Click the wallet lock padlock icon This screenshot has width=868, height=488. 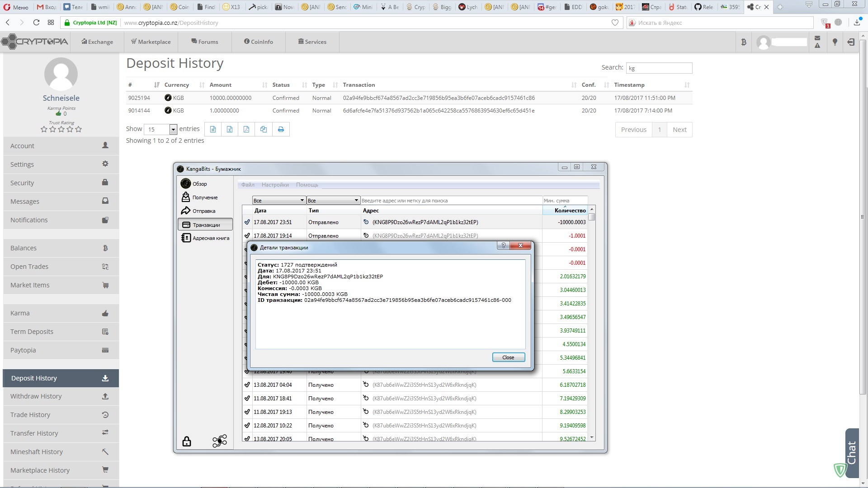pos(187,441)
